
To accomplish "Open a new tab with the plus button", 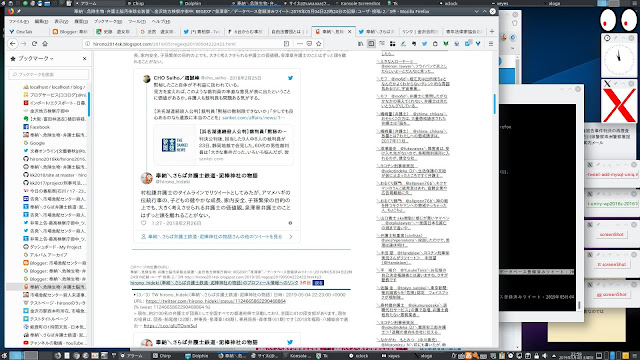I will click(x=492, y=31).
